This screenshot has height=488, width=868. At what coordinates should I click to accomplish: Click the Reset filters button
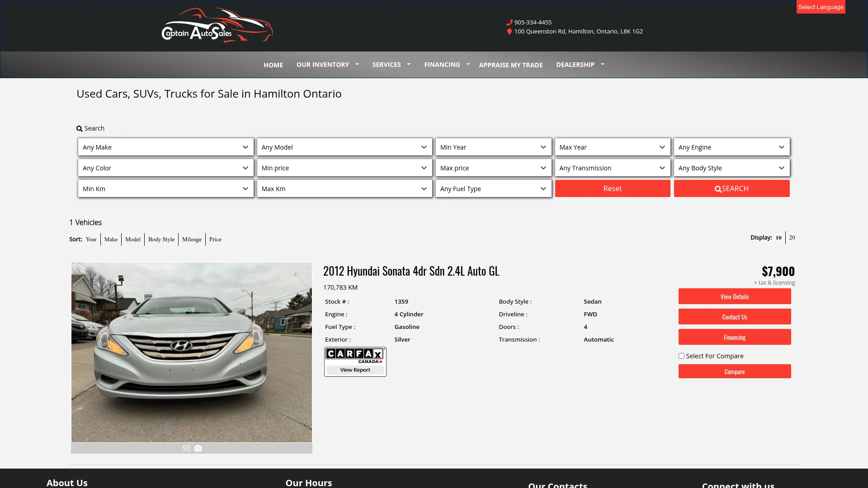tap(613, 188)
